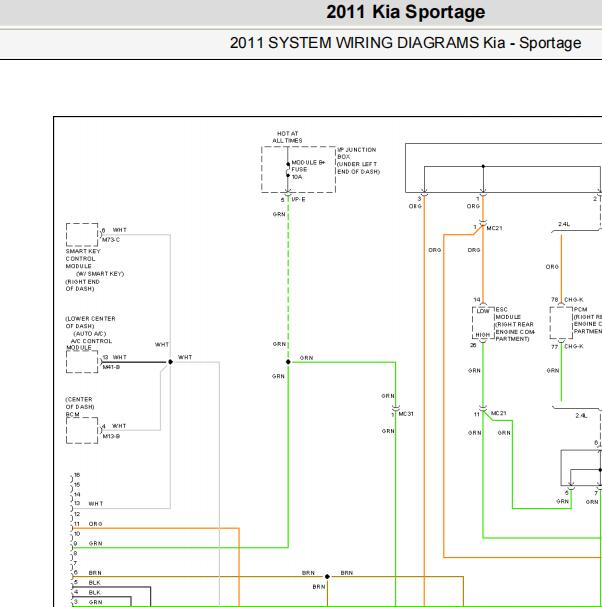Click the "4 BLK" connector pin label
The image size is (602, 607).
point(87,592)
